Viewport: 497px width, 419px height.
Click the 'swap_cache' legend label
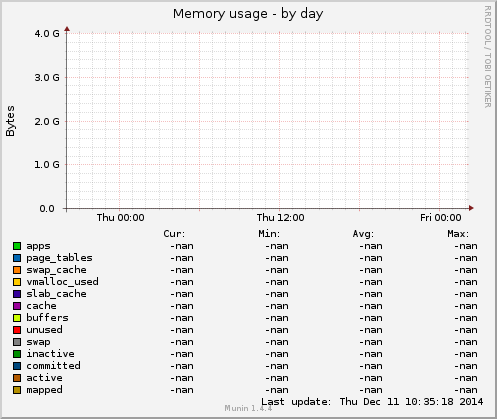[x=56, y=270]
